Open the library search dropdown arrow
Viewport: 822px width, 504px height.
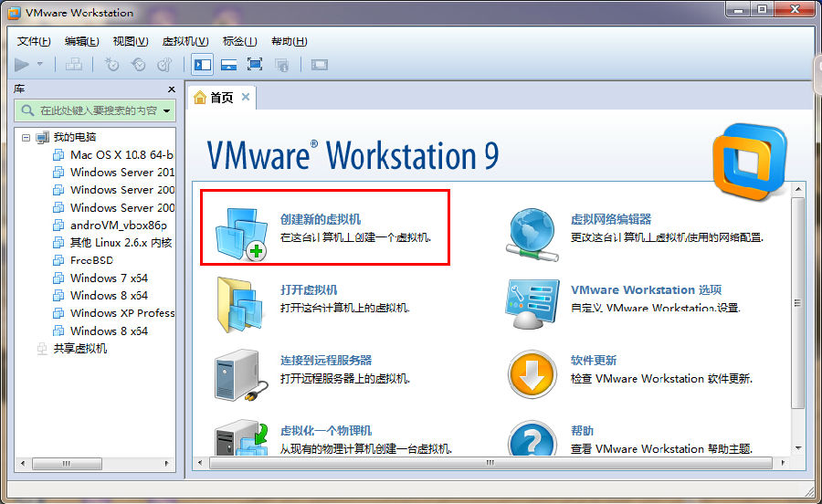(x=167, y=111)
